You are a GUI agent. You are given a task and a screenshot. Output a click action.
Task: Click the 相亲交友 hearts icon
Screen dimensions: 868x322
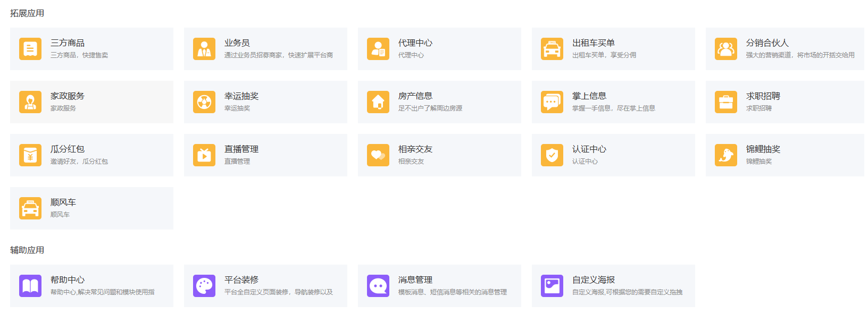(x=378, y=155)
